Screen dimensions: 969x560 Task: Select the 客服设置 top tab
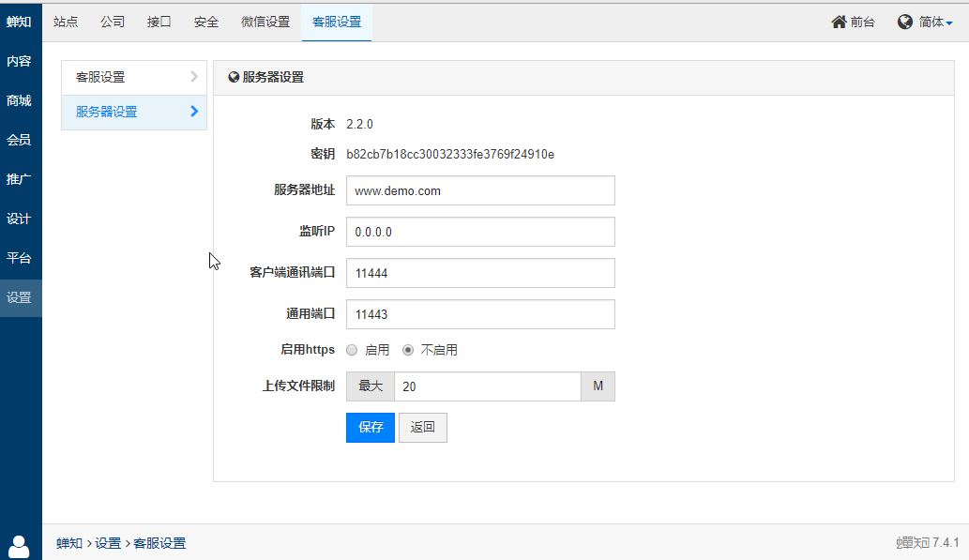pos(337,23)
